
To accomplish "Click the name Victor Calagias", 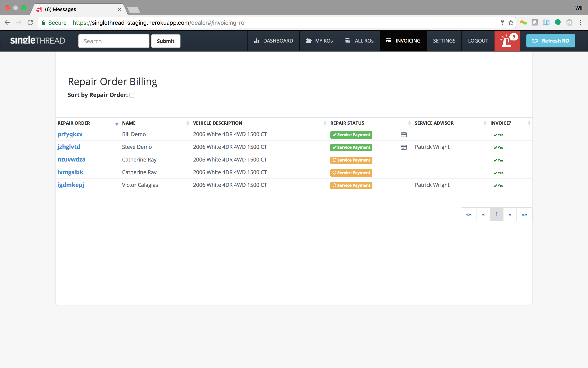I will pos(140,185).
